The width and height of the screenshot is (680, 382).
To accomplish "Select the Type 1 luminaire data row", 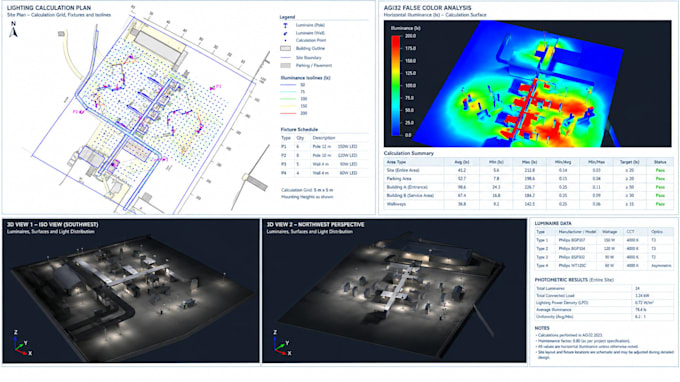I will tap(605, 240).
